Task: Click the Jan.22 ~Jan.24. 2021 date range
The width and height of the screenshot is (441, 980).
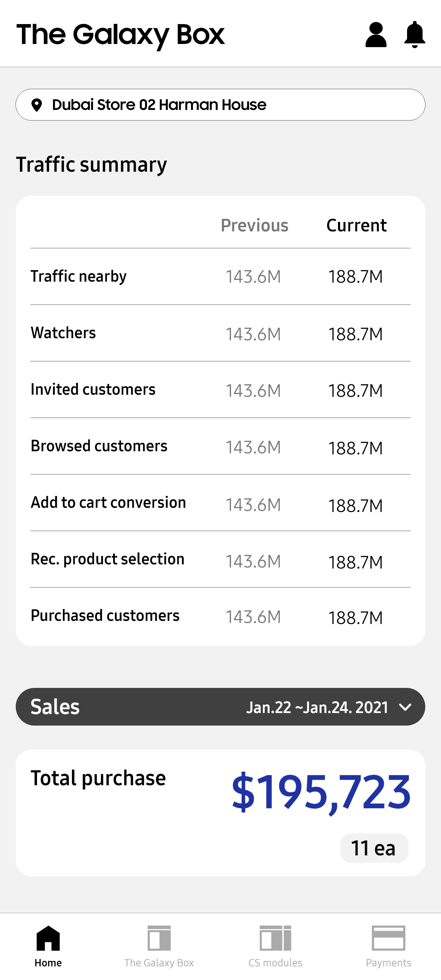Action: point(317,707)
